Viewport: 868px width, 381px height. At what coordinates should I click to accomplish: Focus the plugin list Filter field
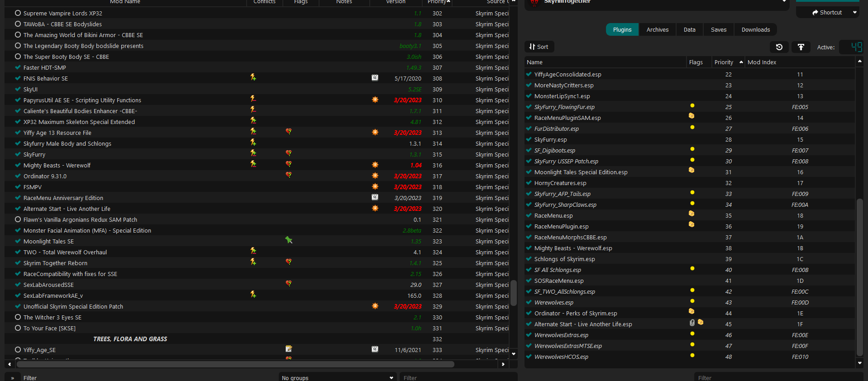pos(778,378)
